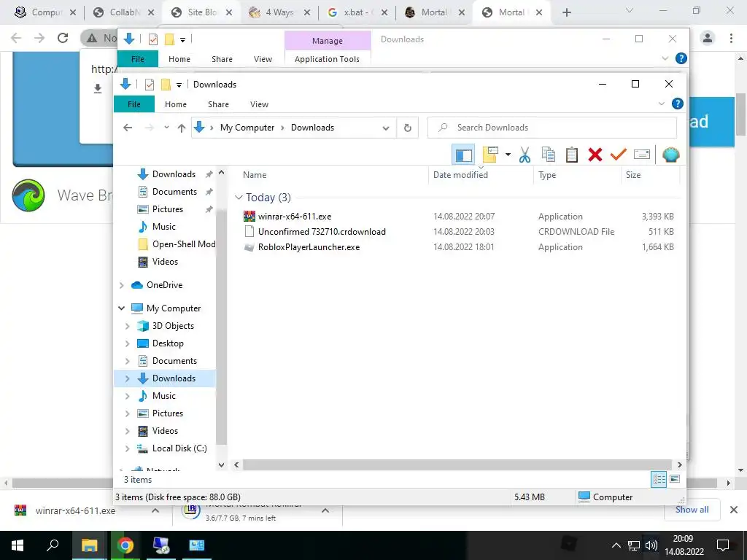The height and width of the screenshot is (560, 747).
Task: Click Show all downloads in Chrome
Action: pyautogui.click(x=692, y=510)
